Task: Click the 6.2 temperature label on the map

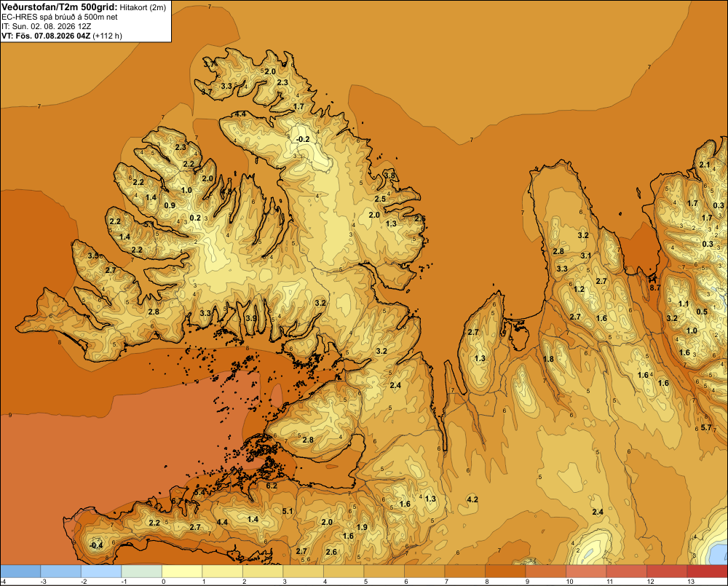Action: coord(272,486)
